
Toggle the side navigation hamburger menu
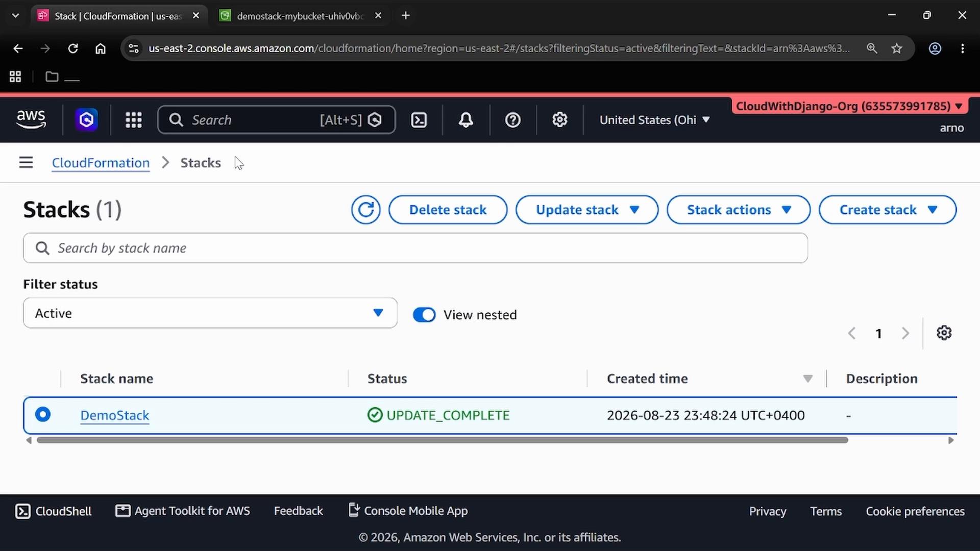click(x=26, y=163)
